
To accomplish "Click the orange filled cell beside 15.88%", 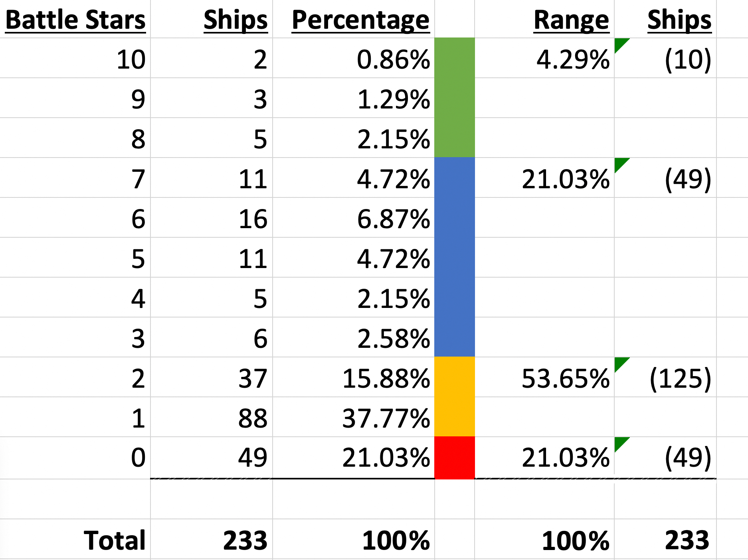I will pos(454,396).
